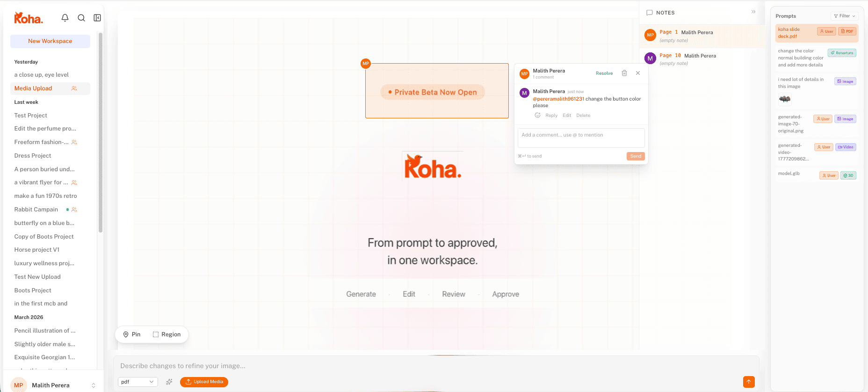Select the koha slide deck.pdf prompt entry
The height and width of the screenshot is (392, 868).
(816, 33)
